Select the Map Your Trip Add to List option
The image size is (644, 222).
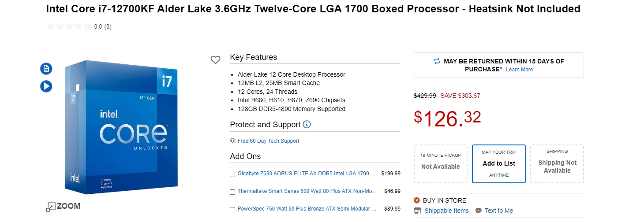point(499,163)
